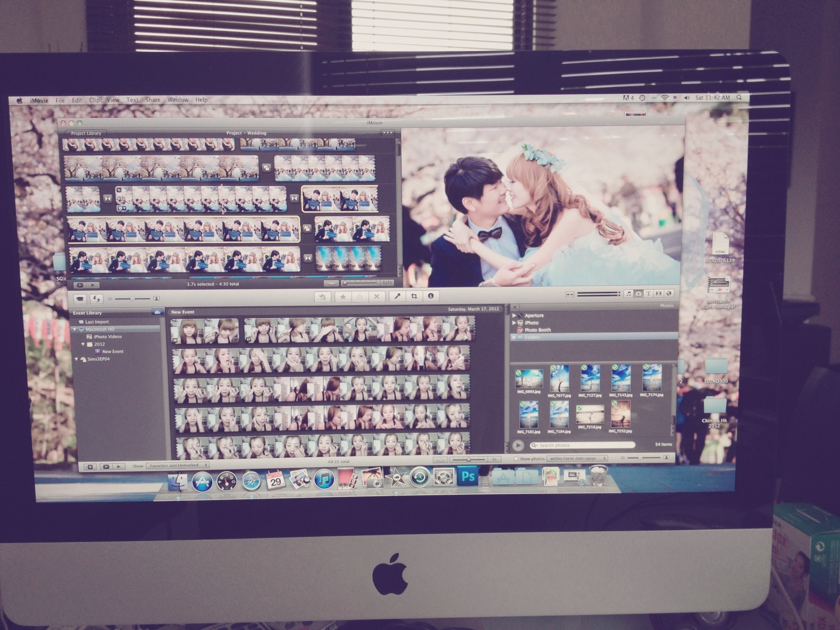Play the Wedding project from beginning

(92, 285)
